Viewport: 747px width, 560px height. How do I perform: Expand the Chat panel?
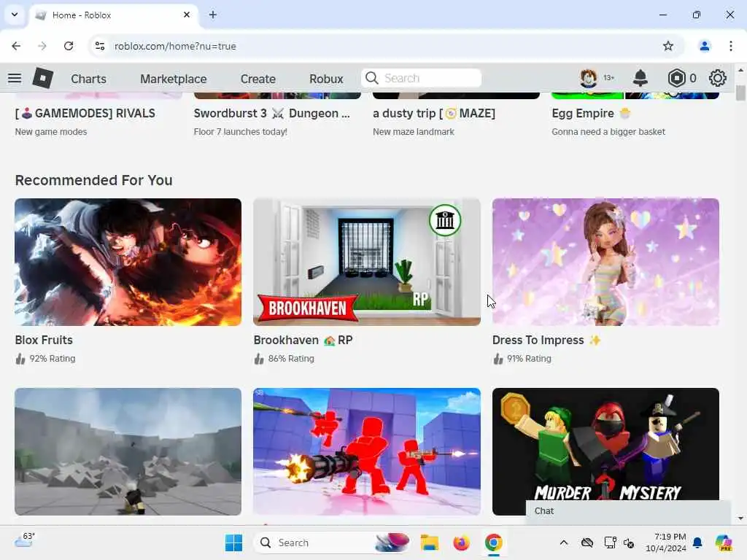(628, 511)
